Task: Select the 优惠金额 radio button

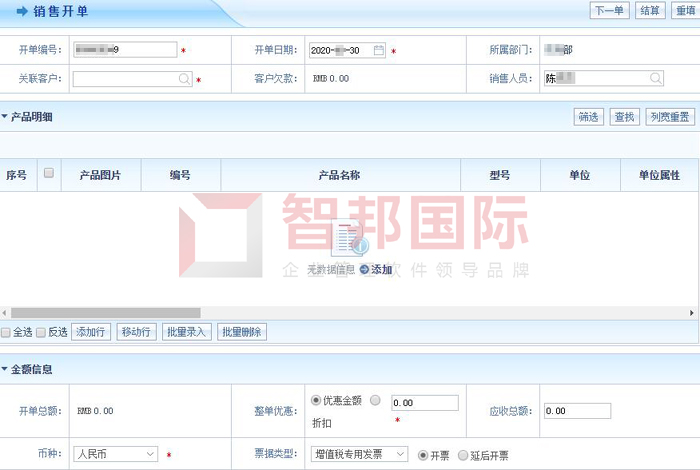Action: coord(316,400)
